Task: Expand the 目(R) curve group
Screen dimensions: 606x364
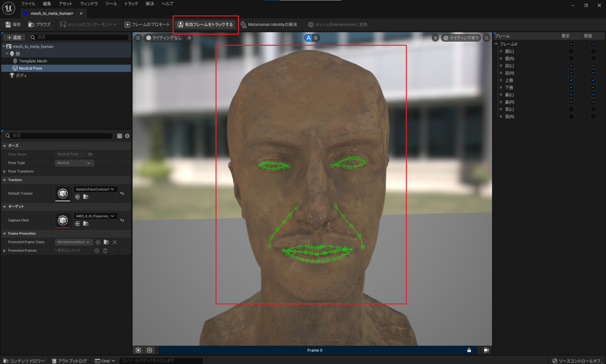Action: tap(501, 73)
